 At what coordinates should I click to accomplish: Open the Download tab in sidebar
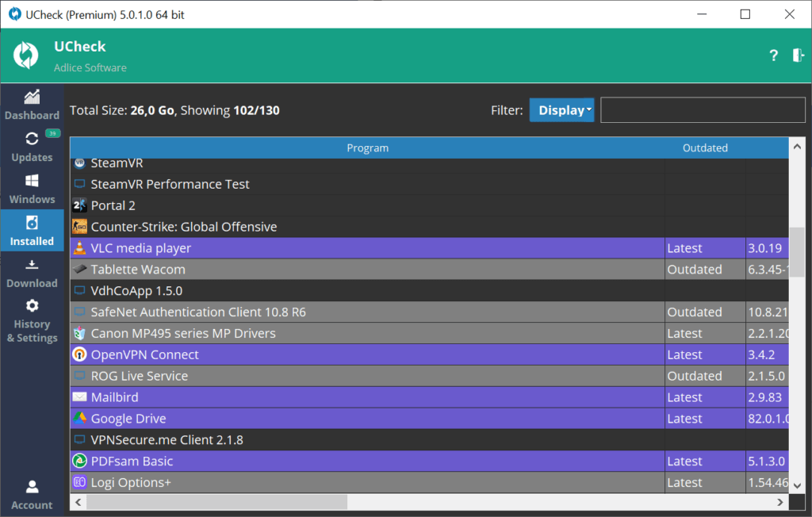tap(32, 274)
